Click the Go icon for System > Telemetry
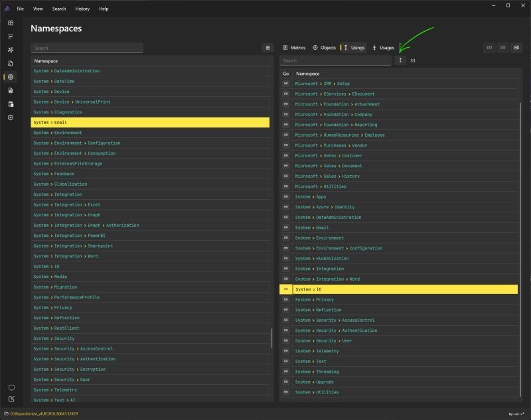531x420 pixels. pos(286,351)
